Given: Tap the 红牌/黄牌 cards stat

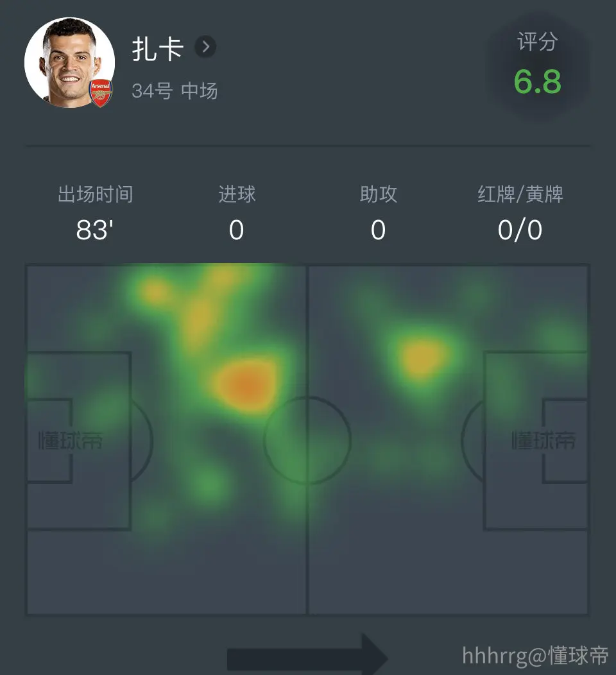Looking at the screenshot, I should (520, 213).
